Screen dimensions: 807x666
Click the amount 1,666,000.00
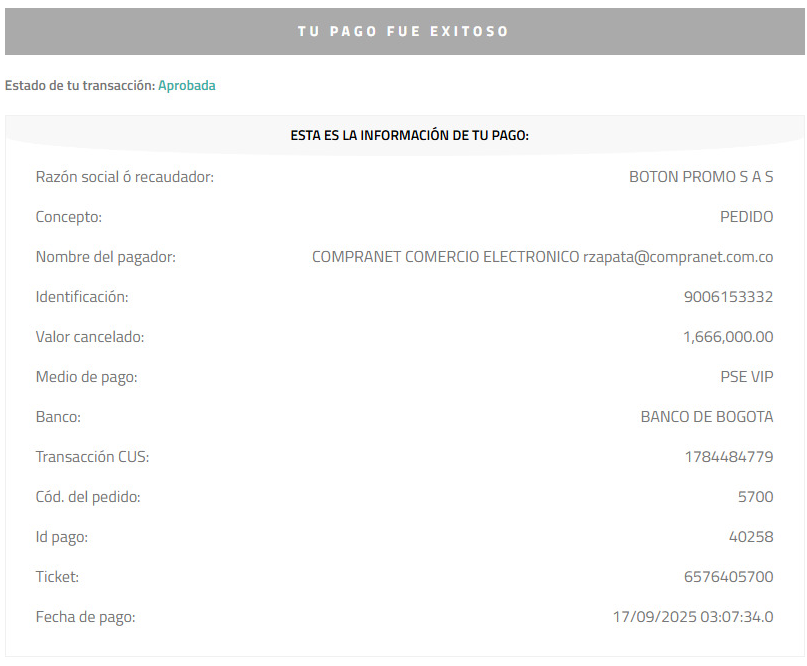(728, 337)
